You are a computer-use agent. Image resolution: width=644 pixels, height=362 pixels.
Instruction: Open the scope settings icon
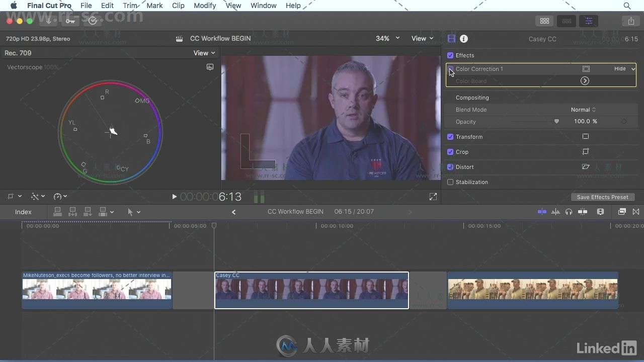[x=210, y=67]
